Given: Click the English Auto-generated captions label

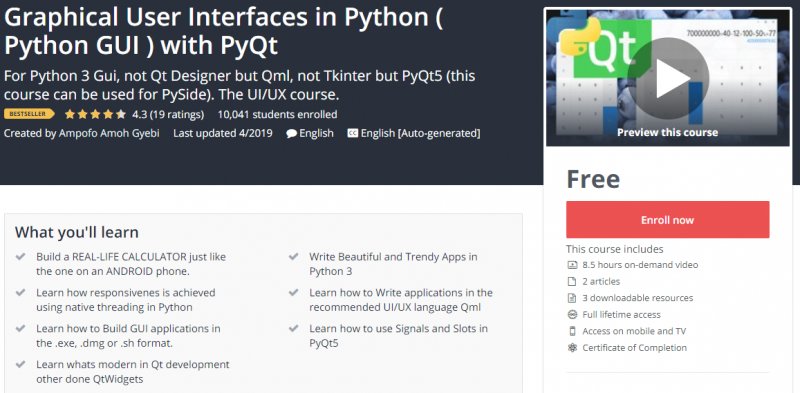Looking at the screenshot, I should [x=420, y=133].
